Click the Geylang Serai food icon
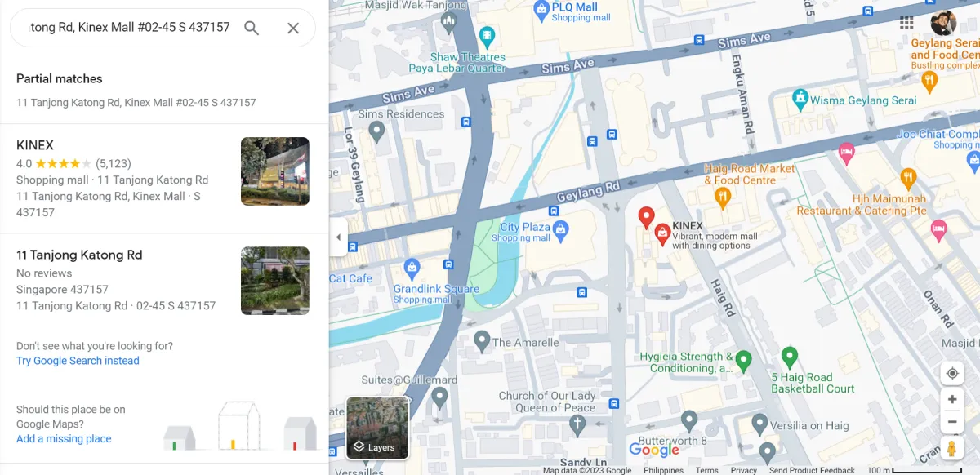Viewport: 980px width, 475px height. (x=929, y=80)
